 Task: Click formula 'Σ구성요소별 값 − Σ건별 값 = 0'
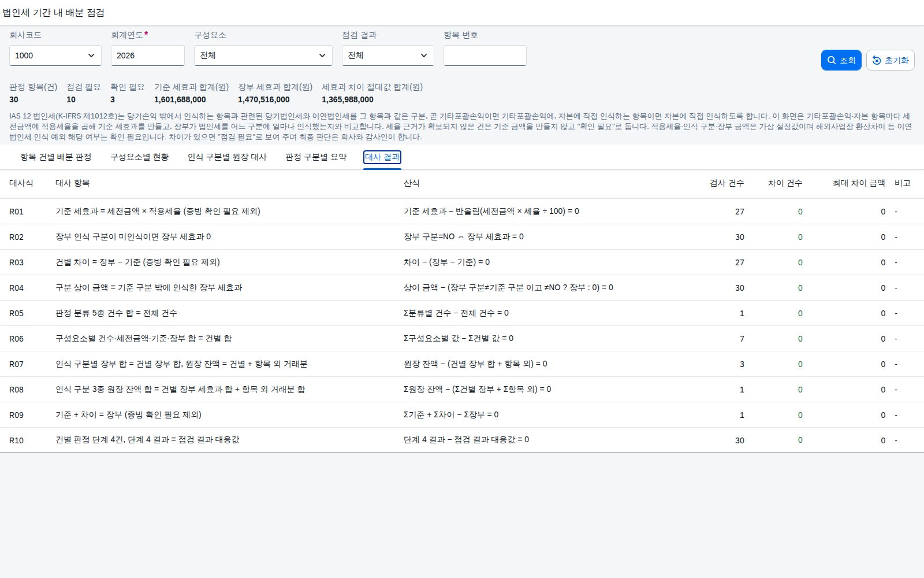point(459,339)
